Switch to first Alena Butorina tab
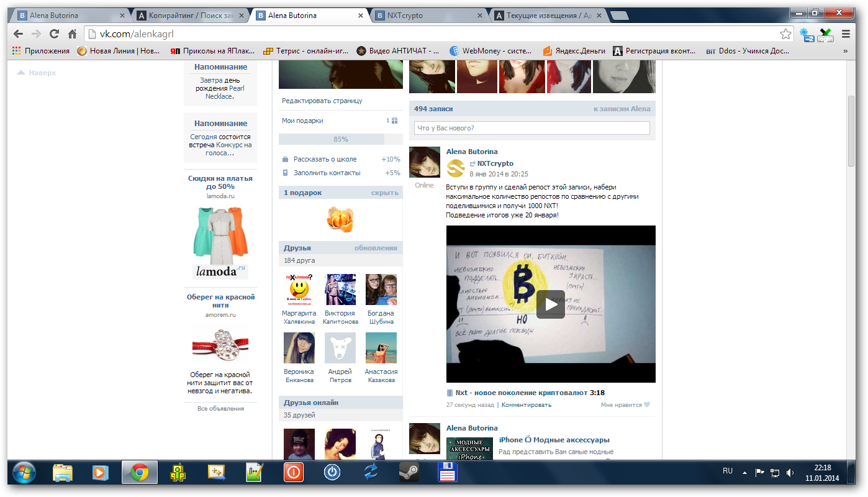Viewport: 868px width, 497px height. [x=70, y=16]
